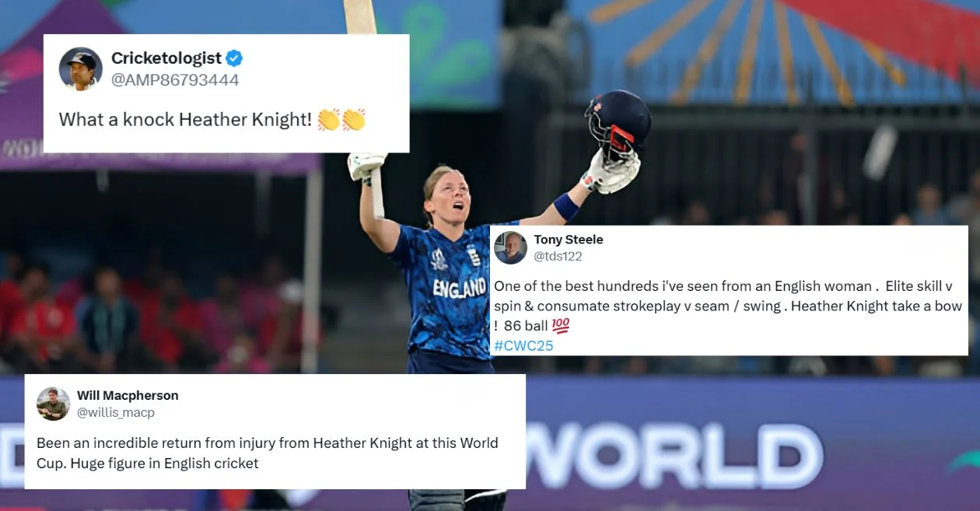This screenshot has height=511, width=980.
Task: Click the @willis_macp handle
Action: click(x=116, y=412)
